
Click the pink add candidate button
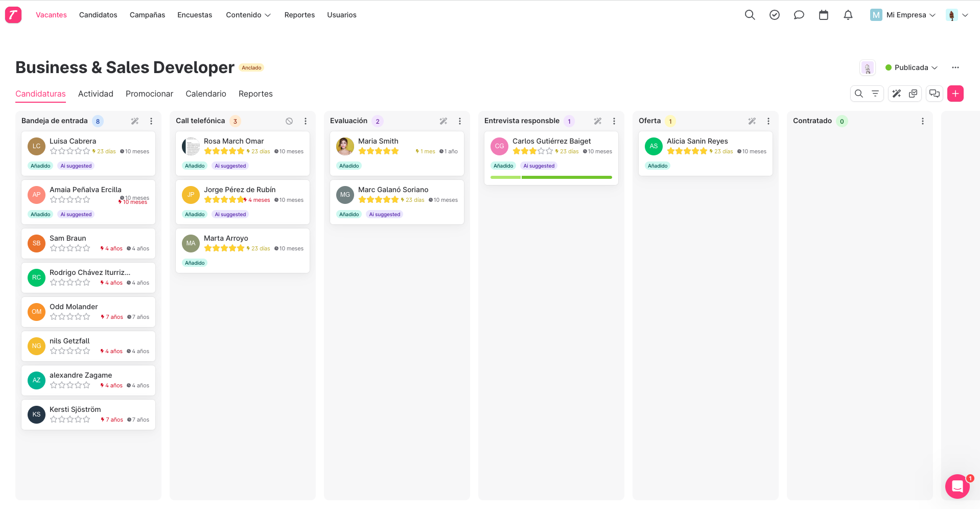click(955, 94)
